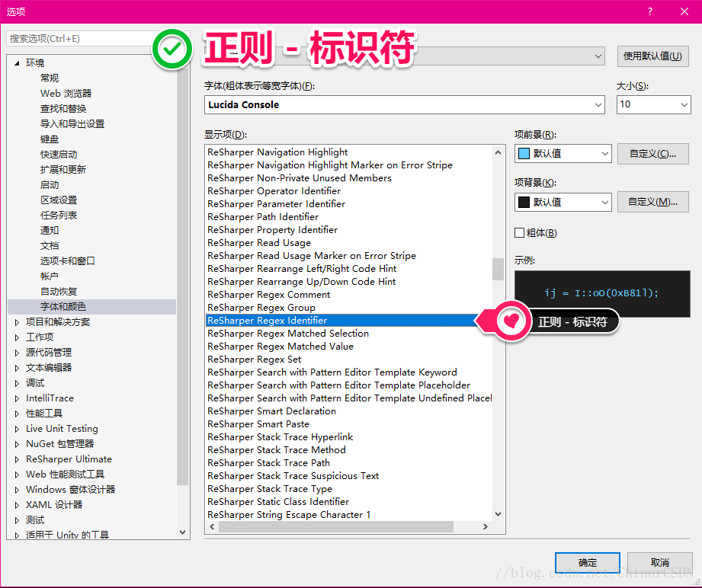Select 扩展和更新 in the tree
Screen dimensions: 702x588
coord(63,169)
